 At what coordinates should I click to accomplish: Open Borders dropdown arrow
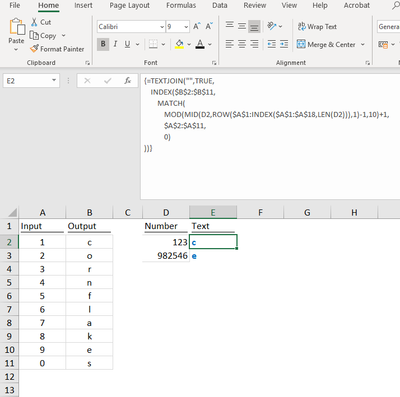163,44
